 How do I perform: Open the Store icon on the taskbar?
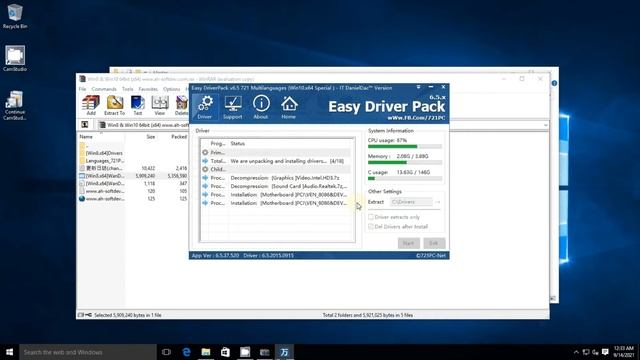pyautogui.click(x=225, y=352)
